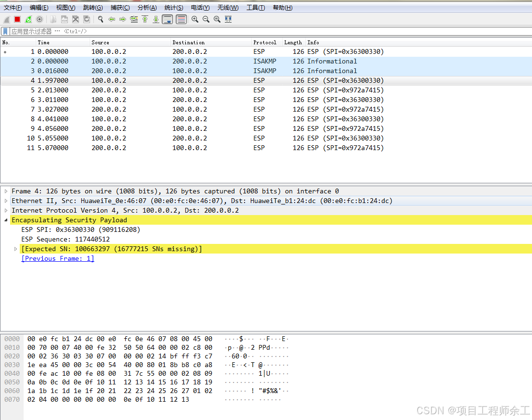
Task: Find a packet with the magnifier icon
Action: 101,19
